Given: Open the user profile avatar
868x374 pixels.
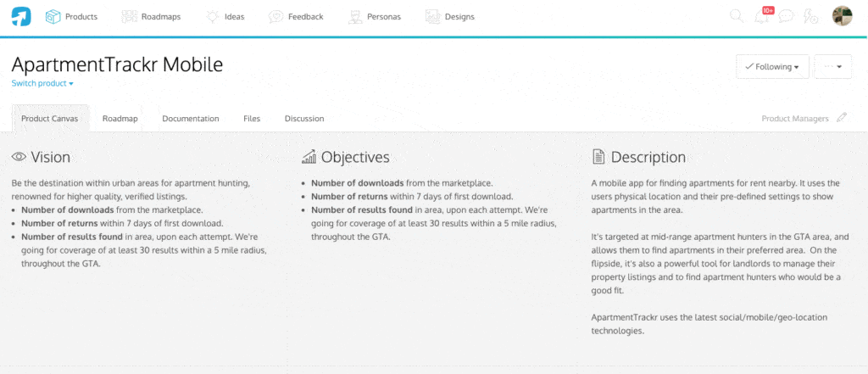Looking at the screenshot, I should click(842, 16).
